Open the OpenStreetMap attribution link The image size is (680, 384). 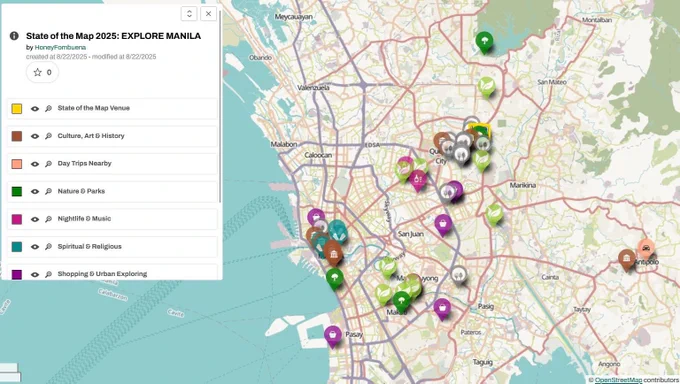click(618, 380)
